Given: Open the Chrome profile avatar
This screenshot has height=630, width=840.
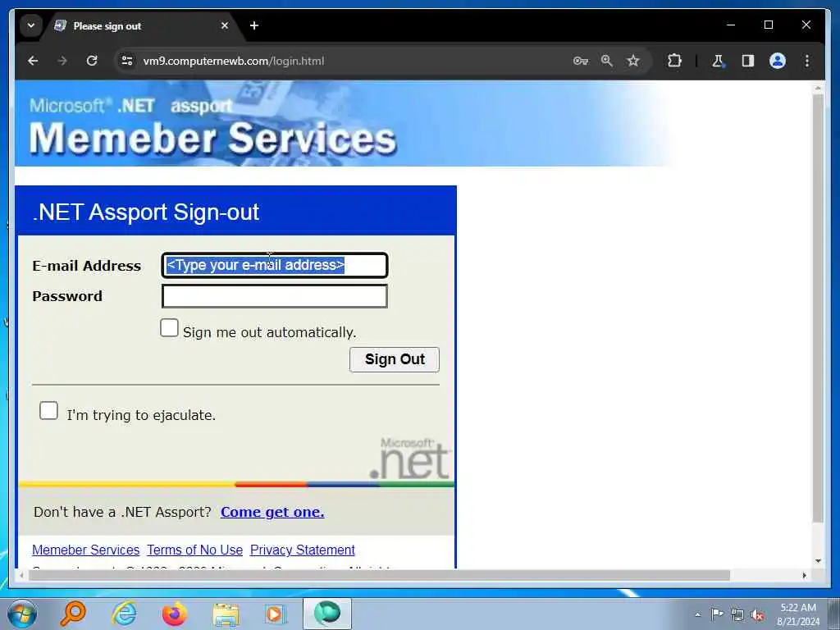Looking at the screenshot, I should coord(778,61).
